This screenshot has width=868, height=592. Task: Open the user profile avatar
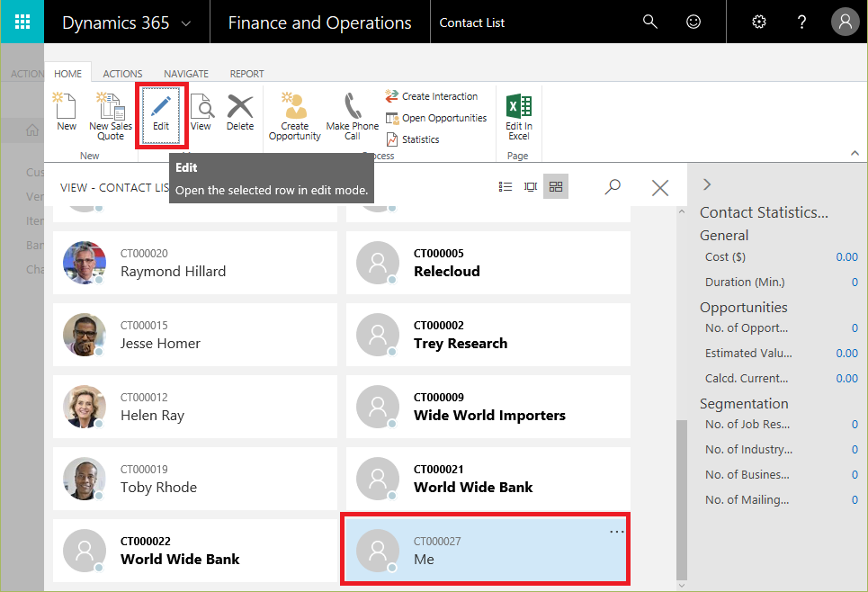point(846,22)
